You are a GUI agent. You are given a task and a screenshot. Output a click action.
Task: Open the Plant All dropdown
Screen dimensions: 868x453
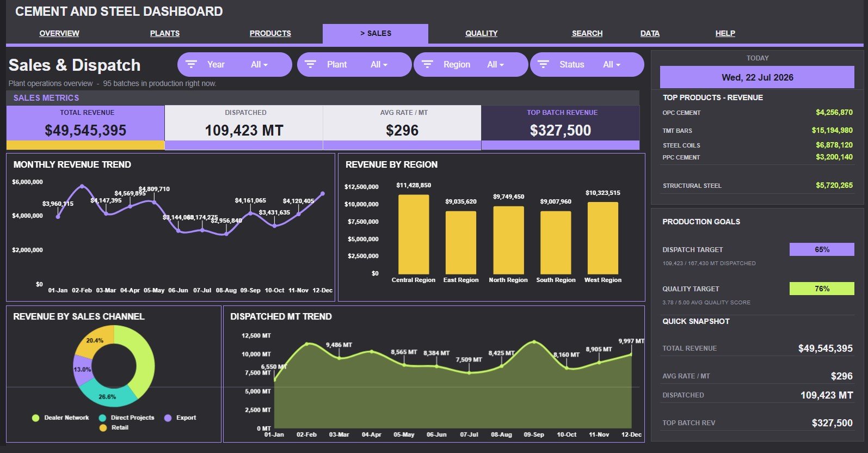(379, 64)
